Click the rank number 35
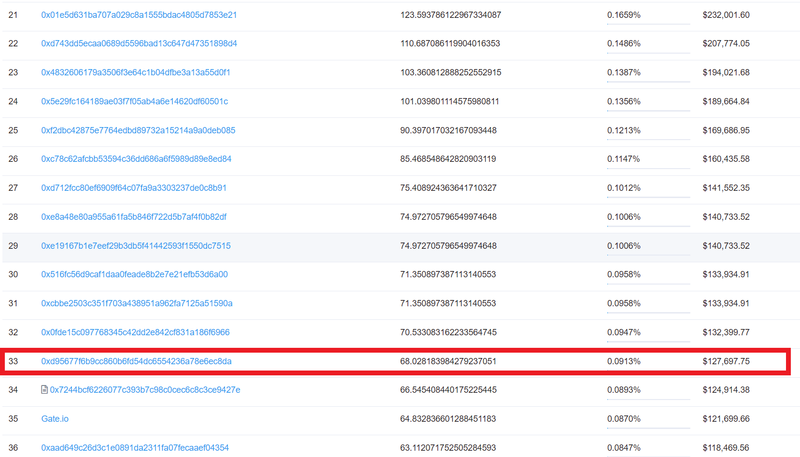The height and width of the screenshot is (457, 800). [x=13, y=419]
